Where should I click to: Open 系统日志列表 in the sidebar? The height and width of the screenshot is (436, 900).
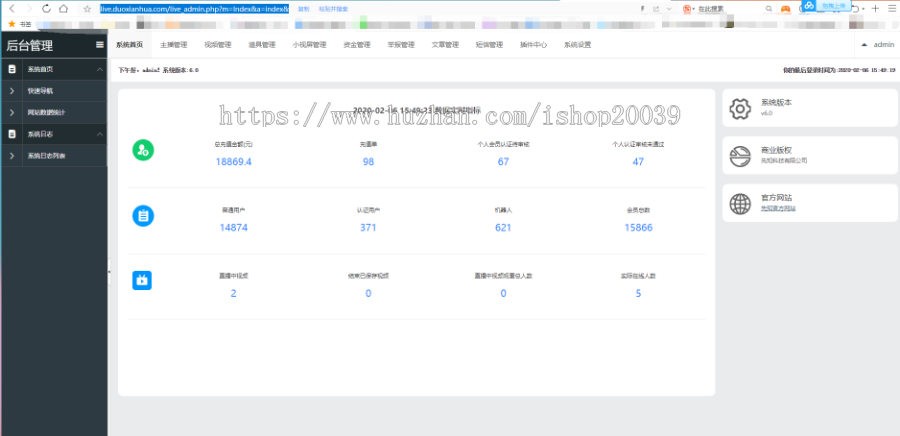pos(48,156)
